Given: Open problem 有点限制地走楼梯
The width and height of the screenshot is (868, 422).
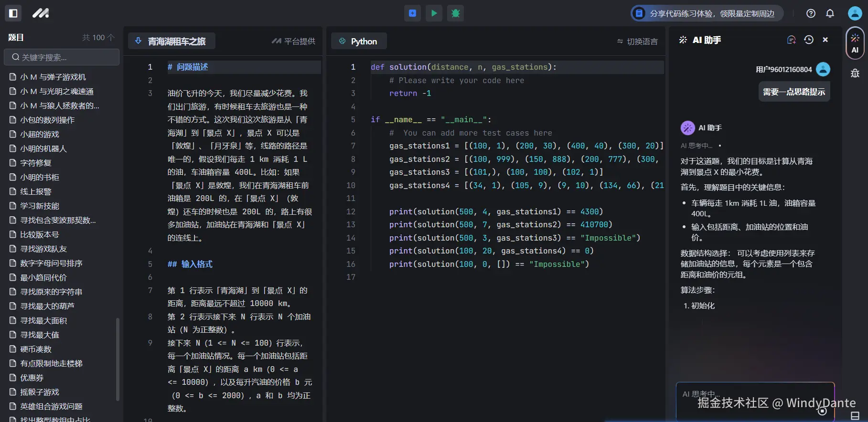Looking at the screenshot, I should click(51, 363).
